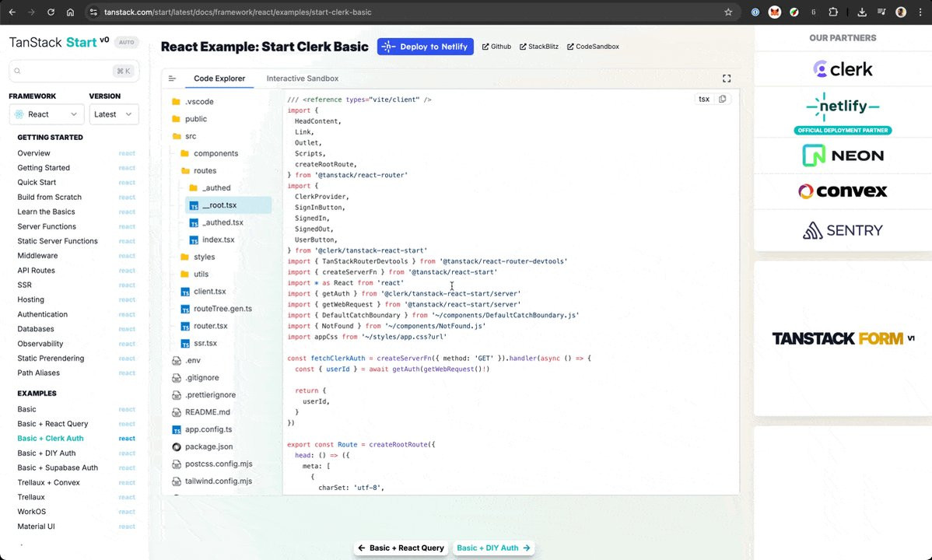Click the browser address bar URL
Image resolution: width=932 pixels, height=560 pixels.
point(238,12)
